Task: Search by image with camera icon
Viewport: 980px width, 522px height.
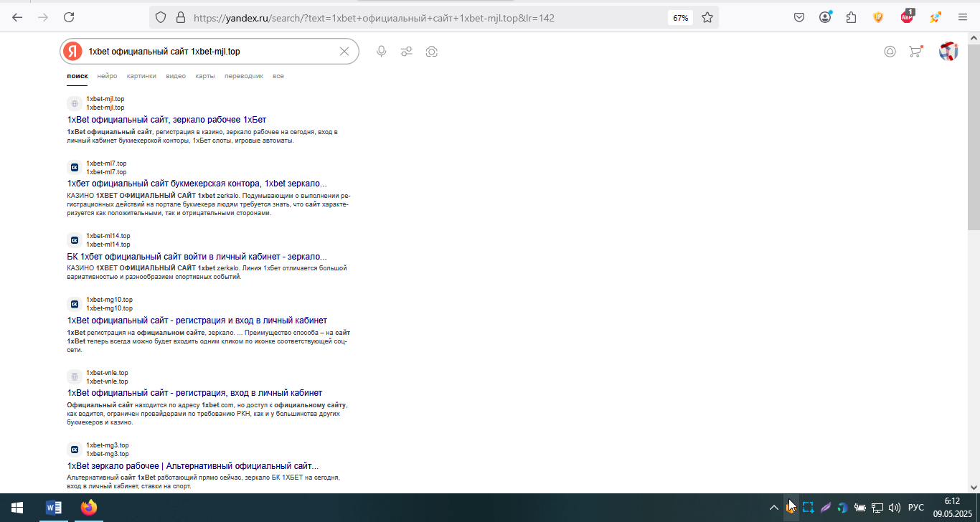Action: (x=432, y=52)
